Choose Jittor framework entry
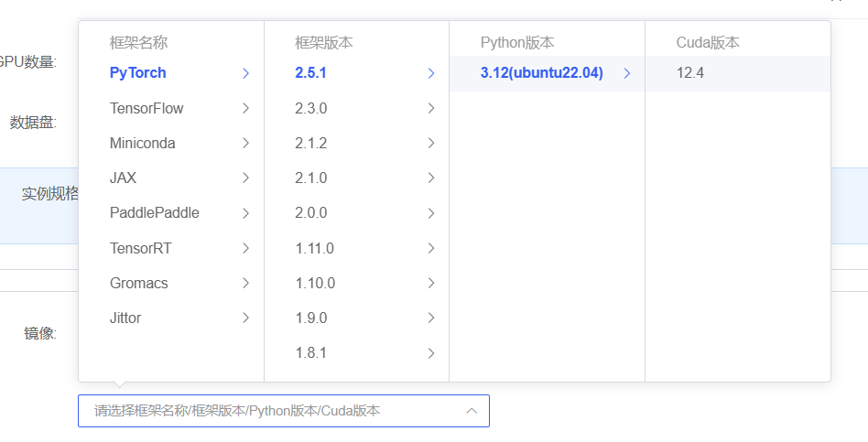Viewport: 868px width, 442px height. [x=171, y=318]
